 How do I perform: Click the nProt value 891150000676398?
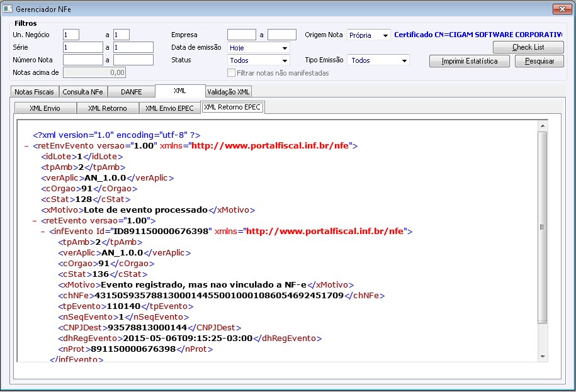pyautogui.click(x=133, y=349)
